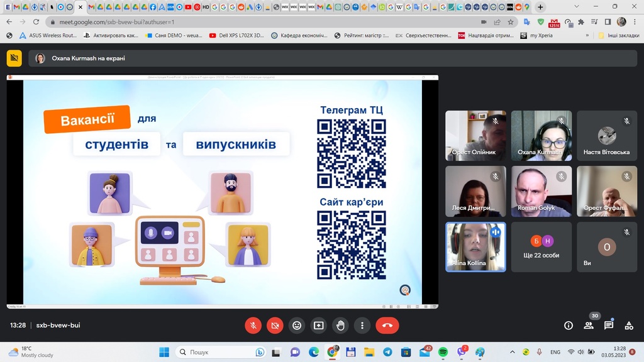
Task: Open the three-dot more options menu
Action: click(x=362, y=326)
